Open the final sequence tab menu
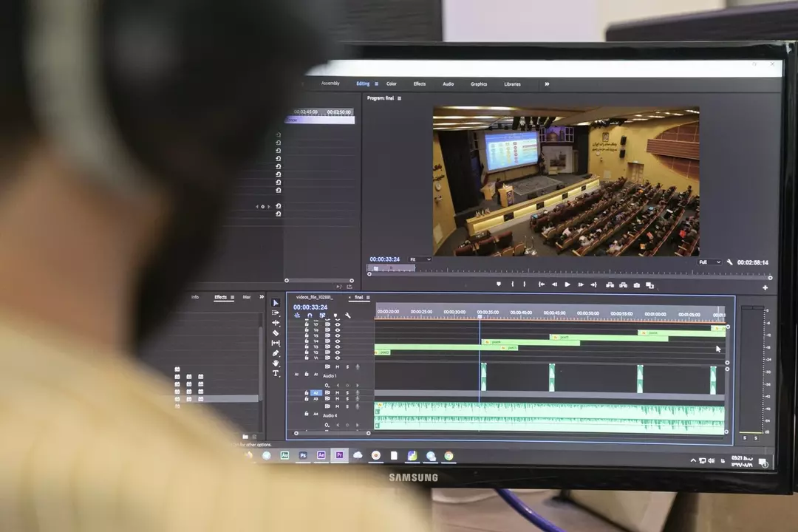 click(x=368, y=297)
